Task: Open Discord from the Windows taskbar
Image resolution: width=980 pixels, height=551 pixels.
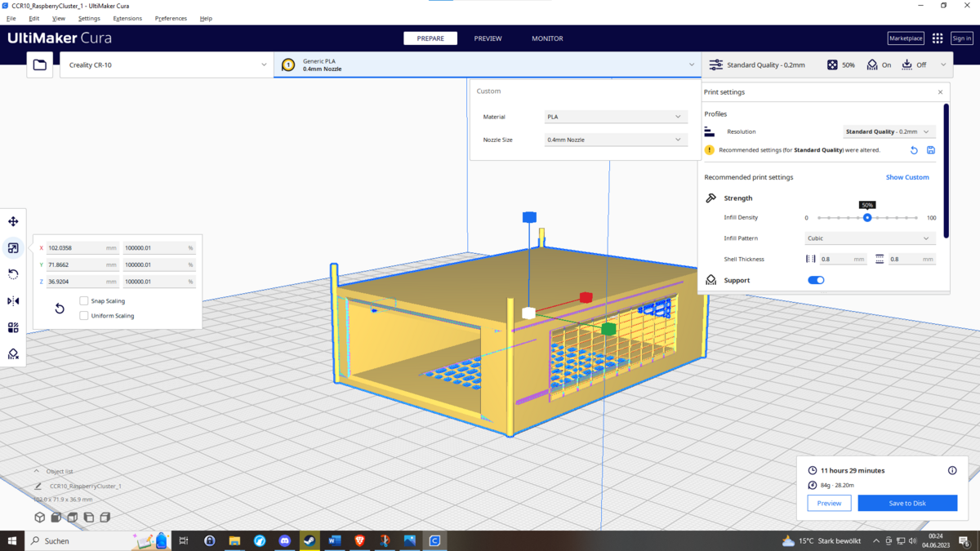Action: click(x=284, y=540)
